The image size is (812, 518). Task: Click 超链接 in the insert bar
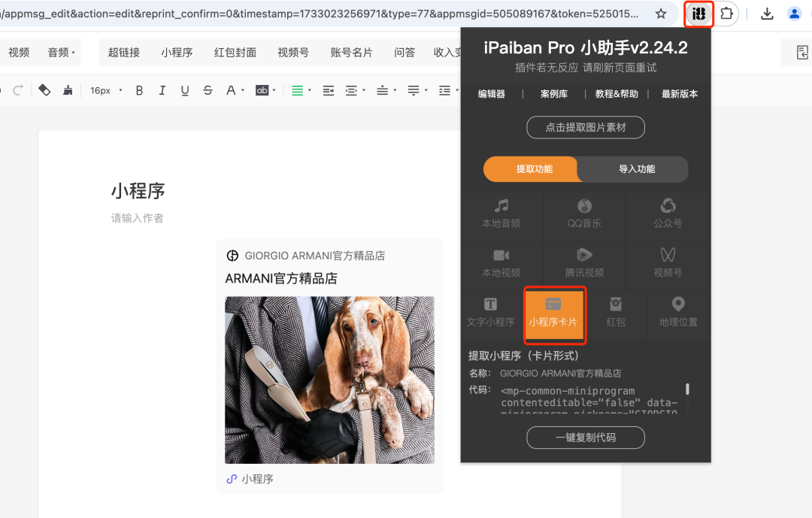124,53
